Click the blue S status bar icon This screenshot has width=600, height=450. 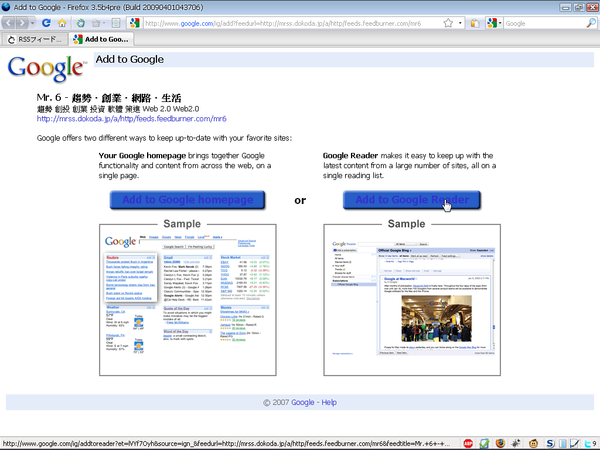550,443
